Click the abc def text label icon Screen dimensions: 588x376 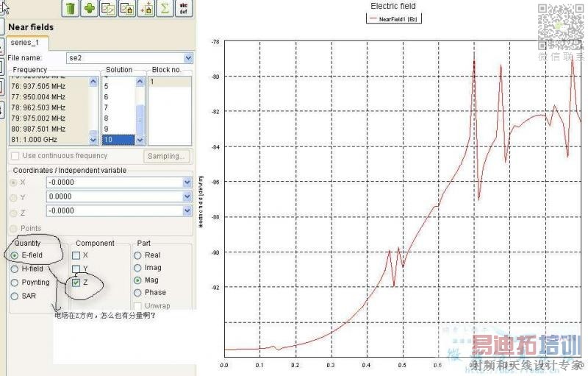click(184, 8)
